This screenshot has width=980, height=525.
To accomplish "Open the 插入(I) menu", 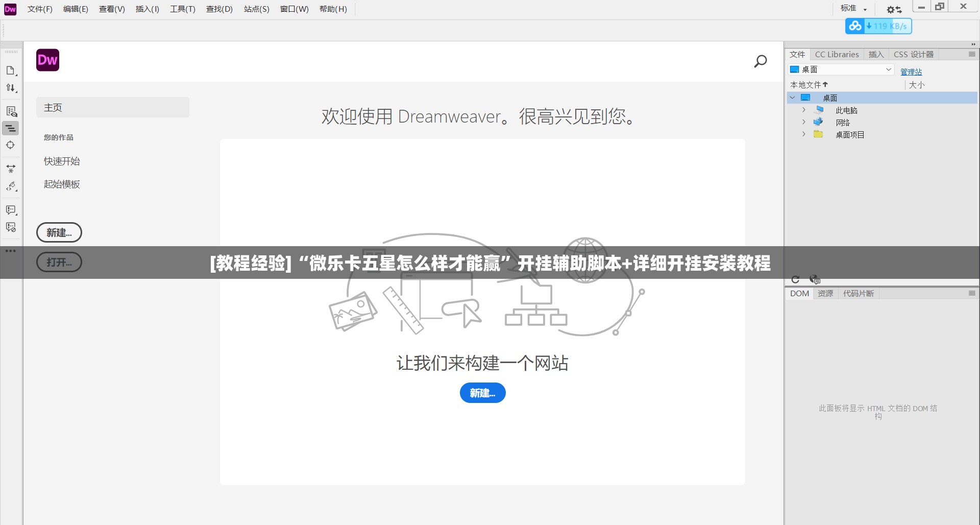I will tap(148, 9).
